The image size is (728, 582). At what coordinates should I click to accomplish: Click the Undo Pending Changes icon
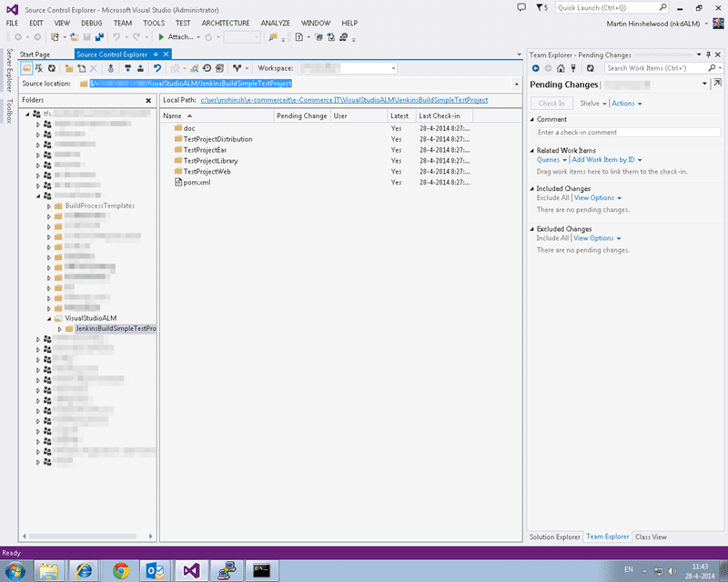157,68
